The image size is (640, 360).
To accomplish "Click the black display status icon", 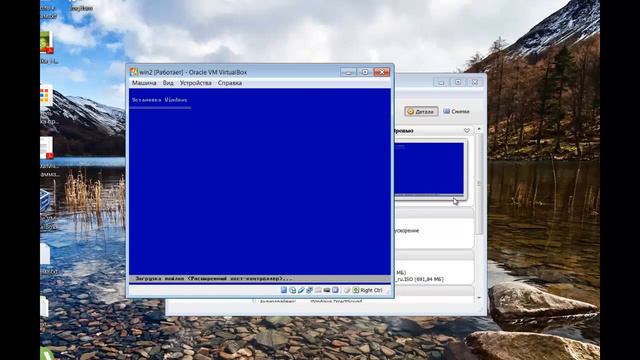I will (327, 290).
